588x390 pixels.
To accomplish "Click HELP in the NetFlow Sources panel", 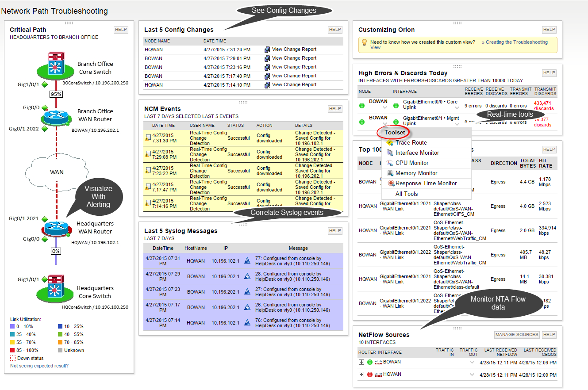I will [549, 335].
